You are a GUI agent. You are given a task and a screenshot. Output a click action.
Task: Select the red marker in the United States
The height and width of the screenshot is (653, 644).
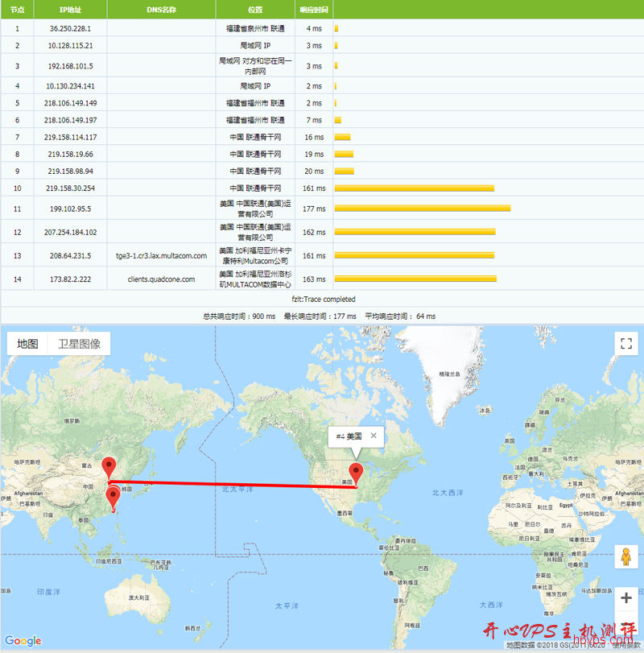click(358, 472)
